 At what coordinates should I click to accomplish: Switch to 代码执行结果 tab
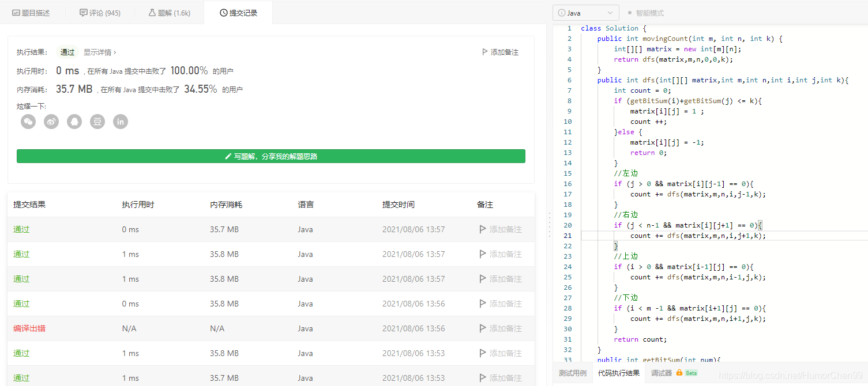(619, 373)
